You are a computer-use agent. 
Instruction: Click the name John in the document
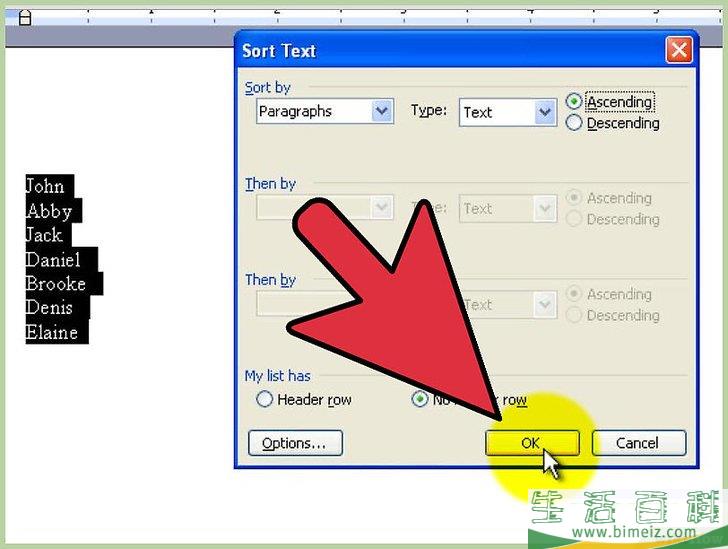[45, 186]
